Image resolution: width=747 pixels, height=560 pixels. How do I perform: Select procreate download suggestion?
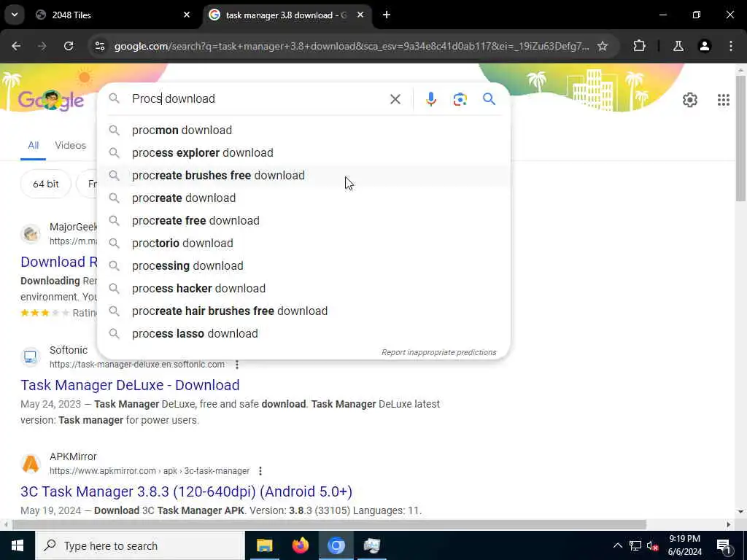[x=303, y=198]
